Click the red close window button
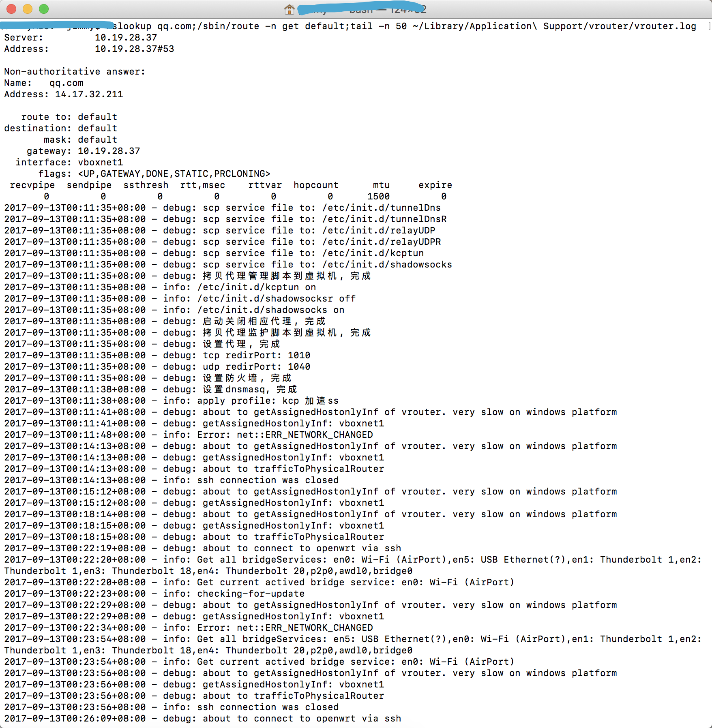The height and width of the screenshot is (728, 712). tap(11, 9)
